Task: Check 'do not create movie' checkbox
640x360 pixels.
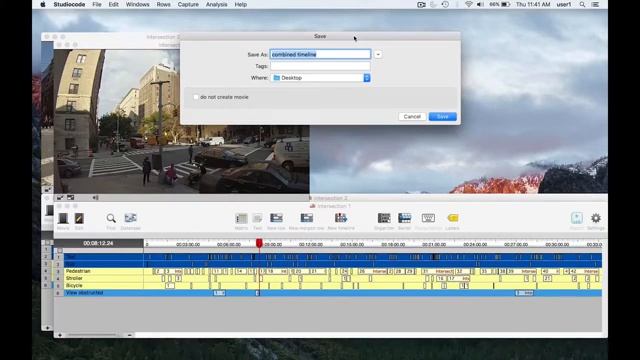Action: [x=196, y=97]
